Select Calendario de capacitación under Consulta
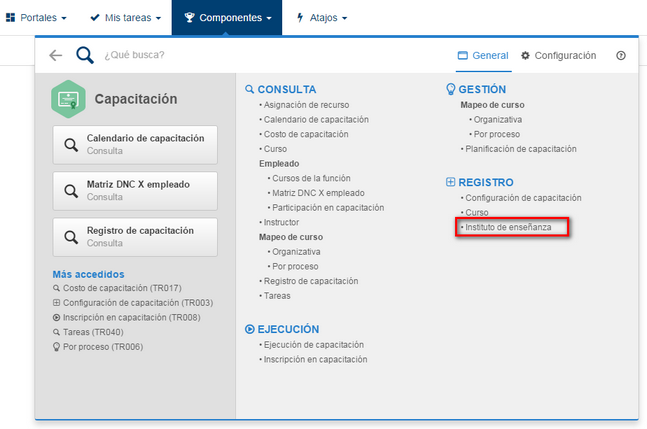This screenshot has width=647, height=429. point(316,120)
